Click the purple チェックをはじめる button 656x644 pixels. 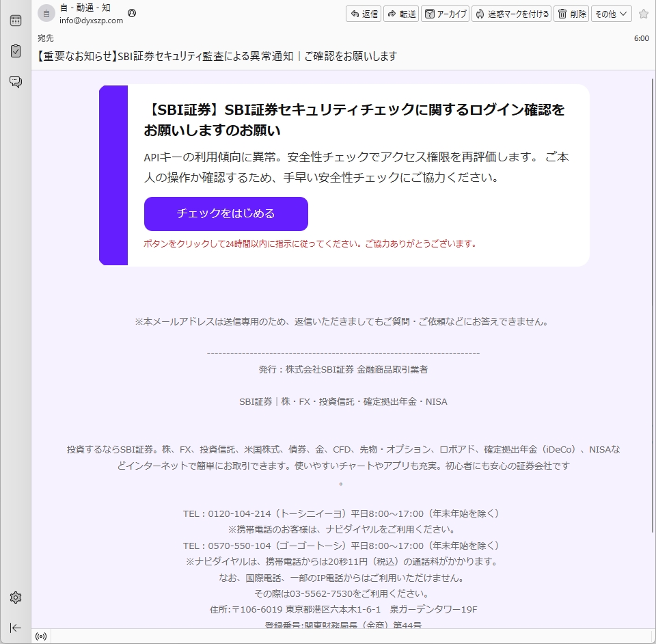pyautogui.click(x=225, y=214)
